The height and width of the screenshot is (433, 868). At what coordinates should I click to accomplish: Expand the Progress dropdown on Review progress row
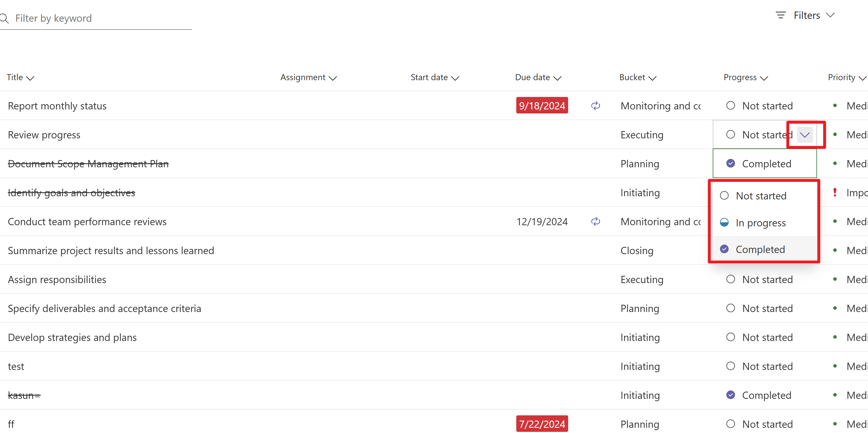[805, 134]
